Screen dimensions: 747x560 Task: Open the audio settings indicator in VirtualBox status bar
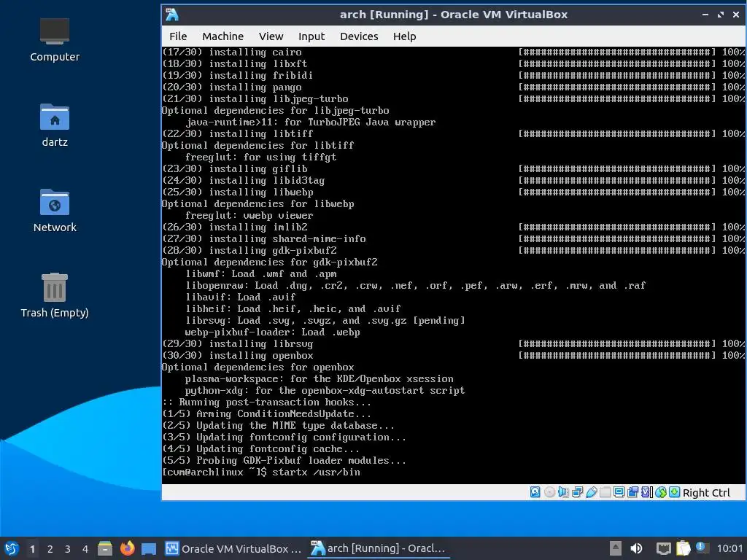point(563,492)
